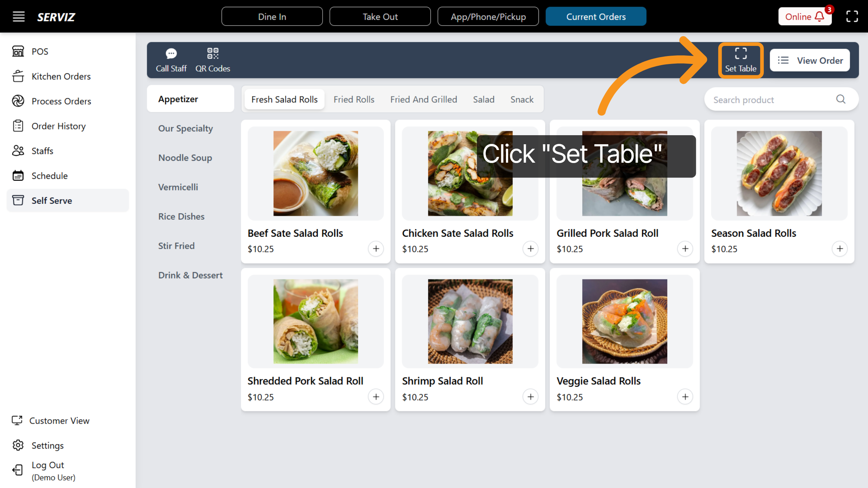Viewport: 868px width, 488px height.
Task: Select the Noodle Soup category
Action: point(185,158)
